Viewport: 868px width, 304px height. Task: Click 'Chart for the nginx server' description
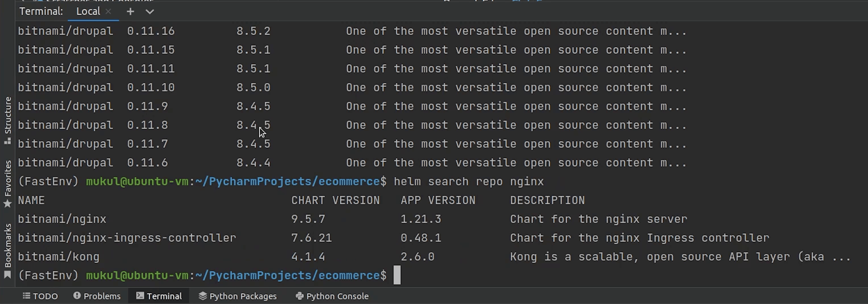coord(599,219)
